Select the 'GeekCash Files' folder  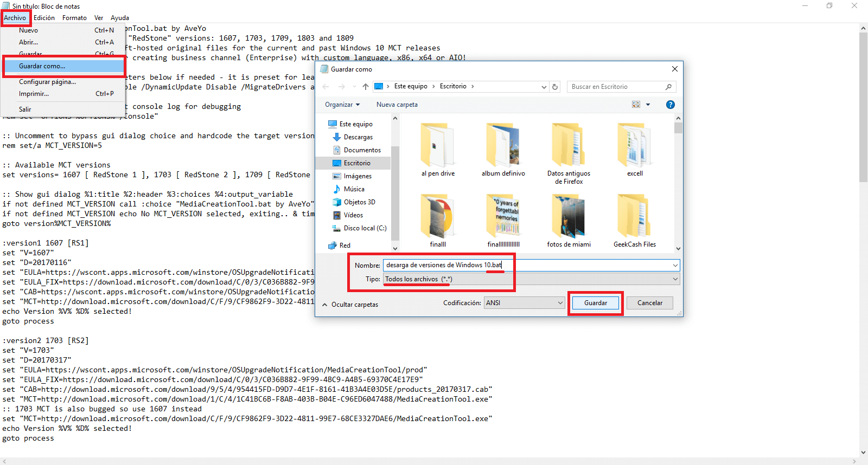(635, 221)
